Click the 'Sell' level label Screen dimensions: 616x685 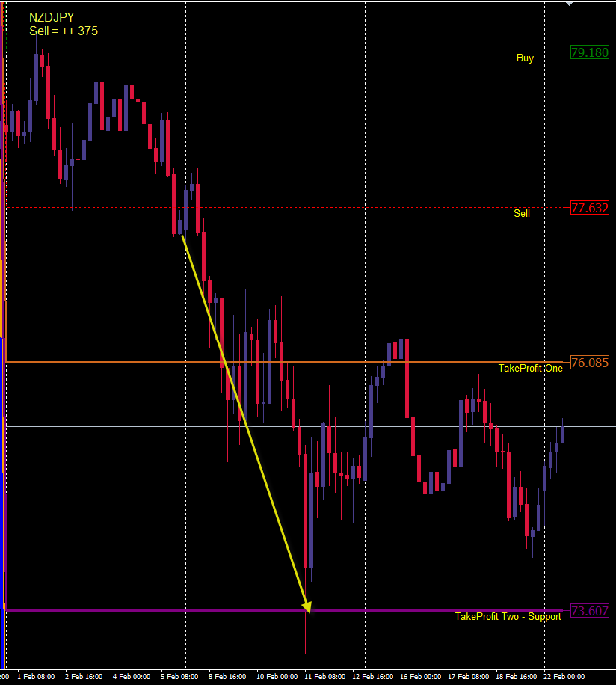(522, 213)
